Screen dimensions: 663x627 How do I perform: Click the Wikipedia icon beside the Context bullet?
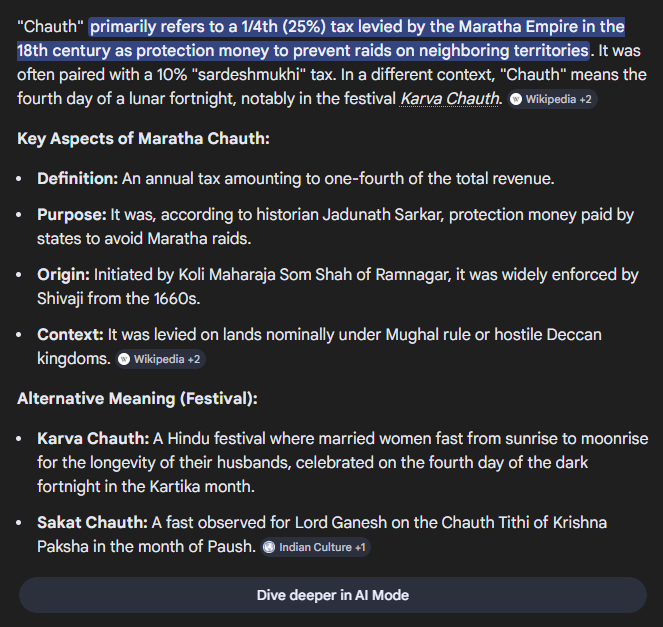[x=125, y=359]
